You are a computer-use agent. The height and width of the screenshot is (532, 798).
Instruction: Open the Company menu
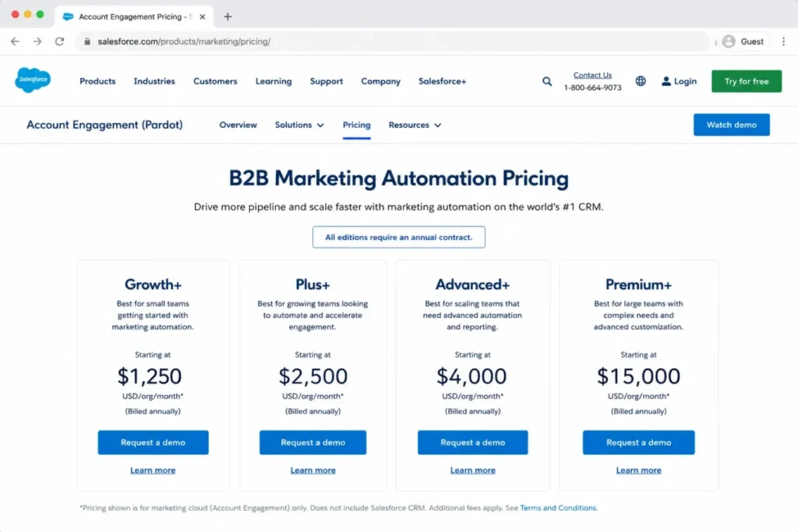pos(380,81)
